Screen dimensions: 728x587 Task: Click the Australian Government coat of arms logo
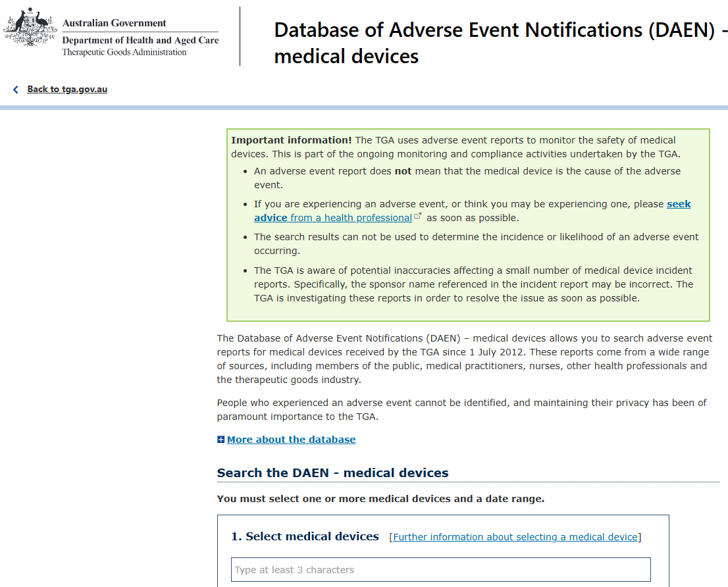click(30, 27)
